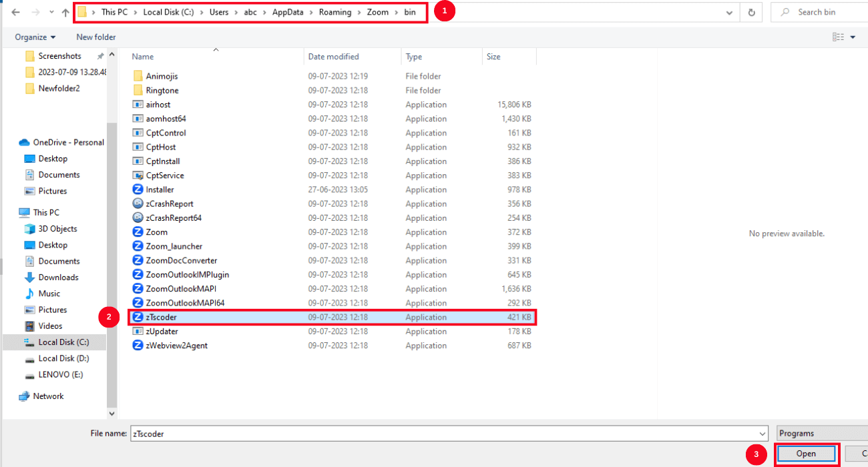Open view options dropdown arrow
This screenshot has width=868, height=467.
pos(853,37)
